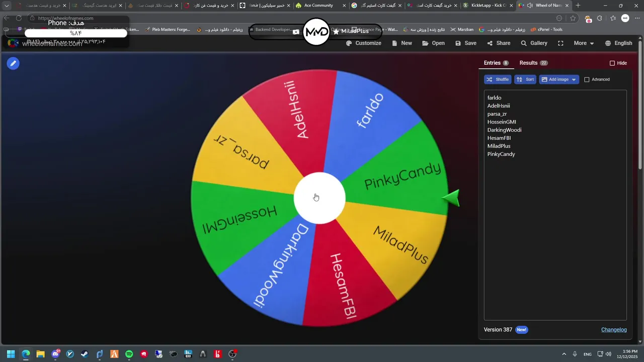Create a new wheel with New

402,43
